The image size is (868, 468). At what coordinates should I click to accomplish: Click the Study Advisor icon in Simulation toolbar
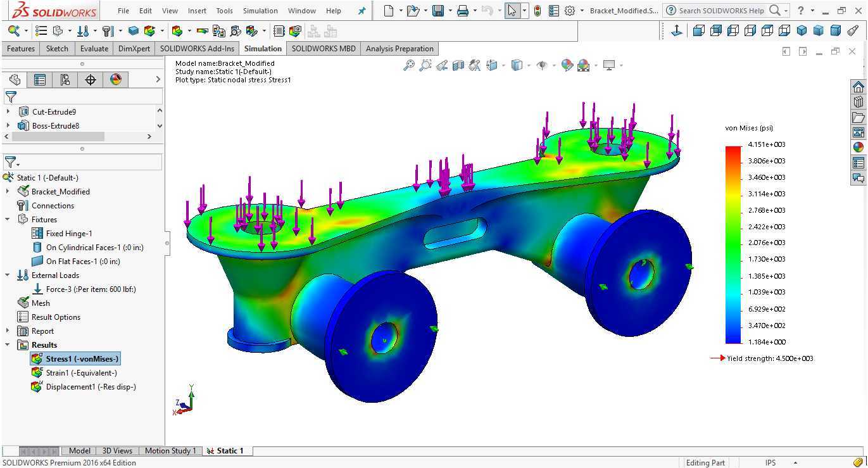[x=13, y=30]
